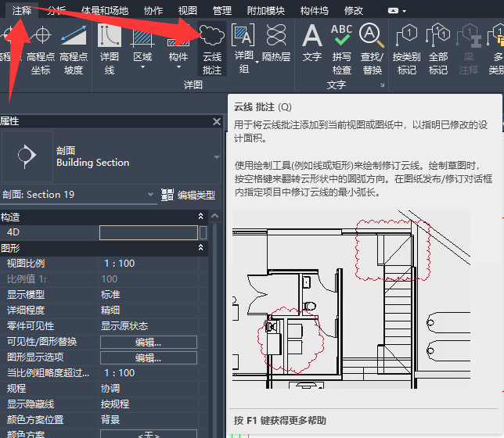Switch to the 体量和场地 ribbon tab

[x=105, y=11]
